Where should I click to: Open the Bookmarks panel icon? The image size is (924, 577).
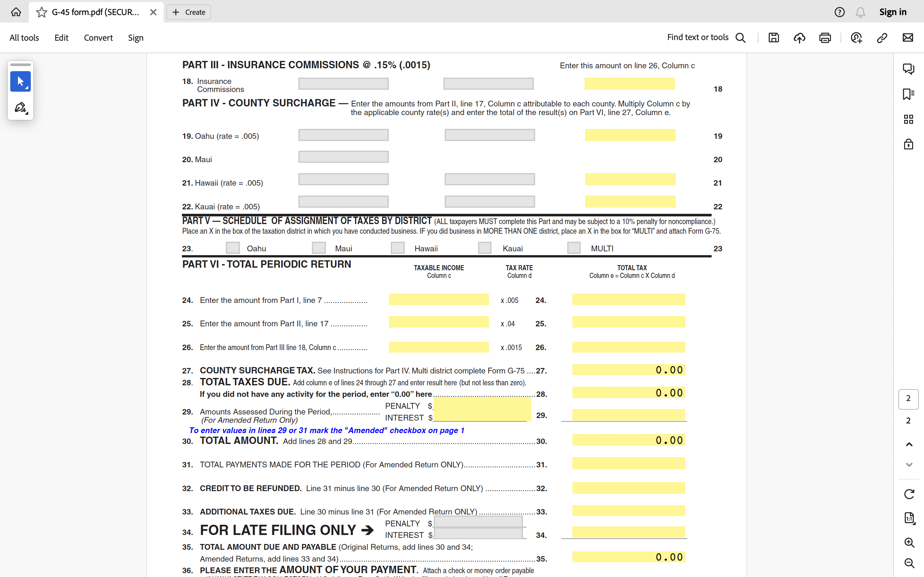click(x=908, y=94)
